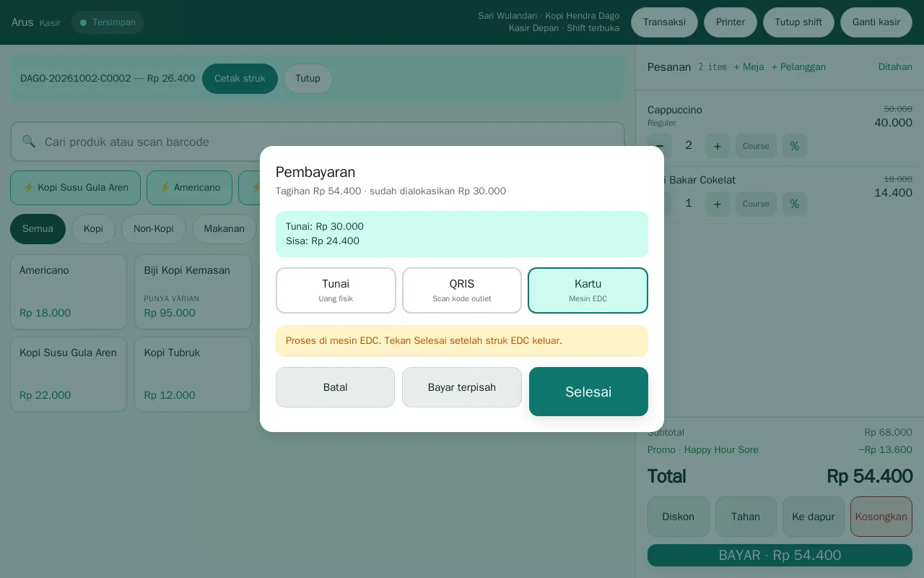Quick-add Americano lightning shortcut
Image resolution: width=924 pixels, height=578 pixels.
click(189, 188)
